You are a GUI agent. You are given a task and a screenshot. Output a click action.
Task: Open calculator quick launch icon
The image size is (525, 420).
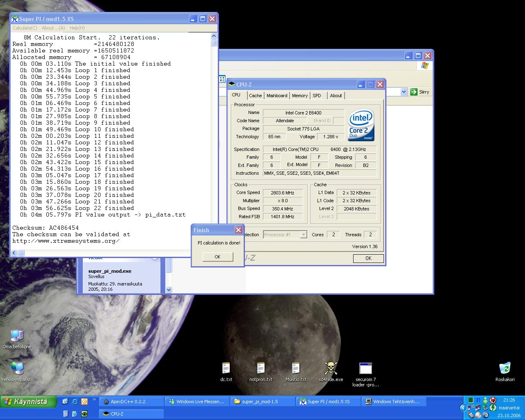(x=65, y=414)
